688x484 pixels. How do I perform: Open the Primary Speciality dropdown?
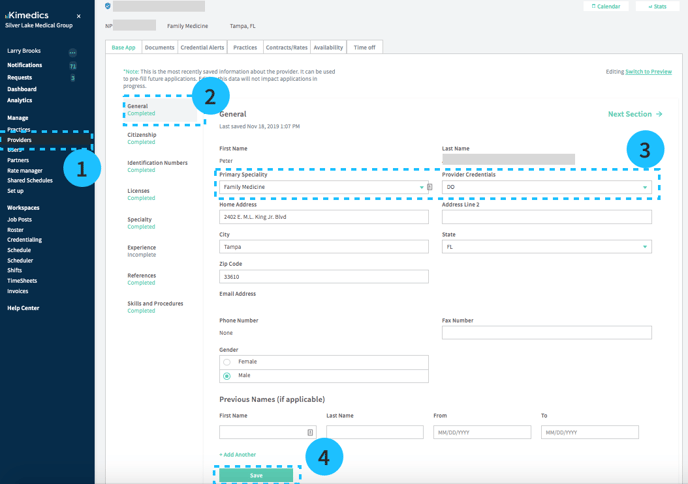tap(323, 187)
